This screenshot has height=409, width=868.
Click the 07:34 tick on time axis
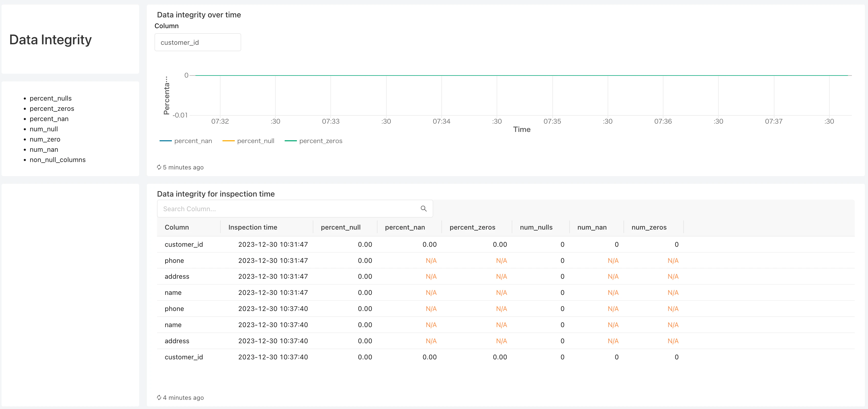[441, 121]
